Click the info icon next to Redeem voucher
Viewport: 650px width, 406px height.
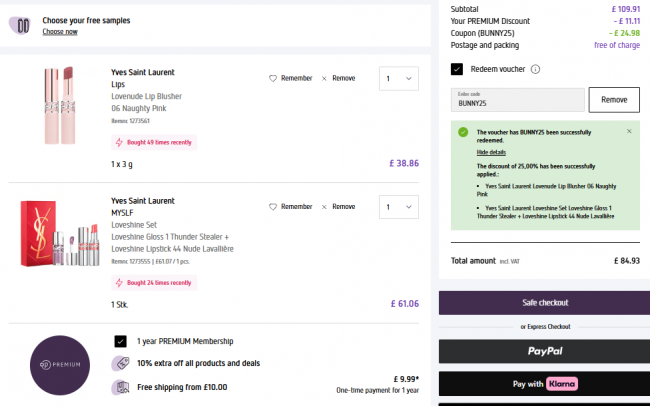point(535,69)
